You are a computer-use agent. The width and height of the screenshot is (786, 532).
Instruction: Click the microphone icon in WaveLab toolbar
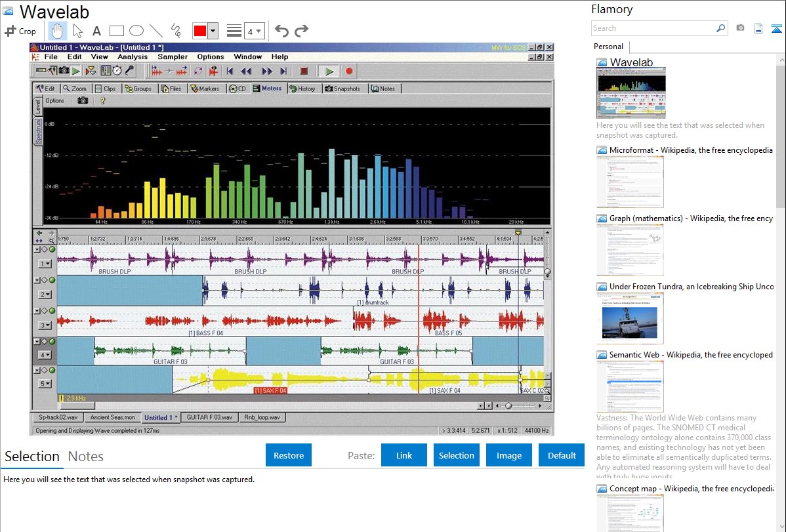click(129, 71)
